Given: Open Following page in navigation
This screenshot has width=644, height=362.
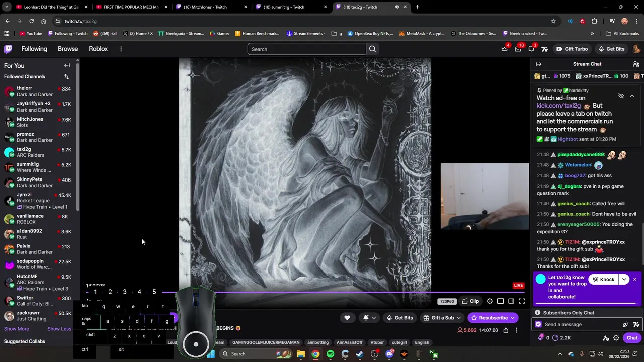Looking at the screenshot, I should pyautogui.click(x=34, y=49).
